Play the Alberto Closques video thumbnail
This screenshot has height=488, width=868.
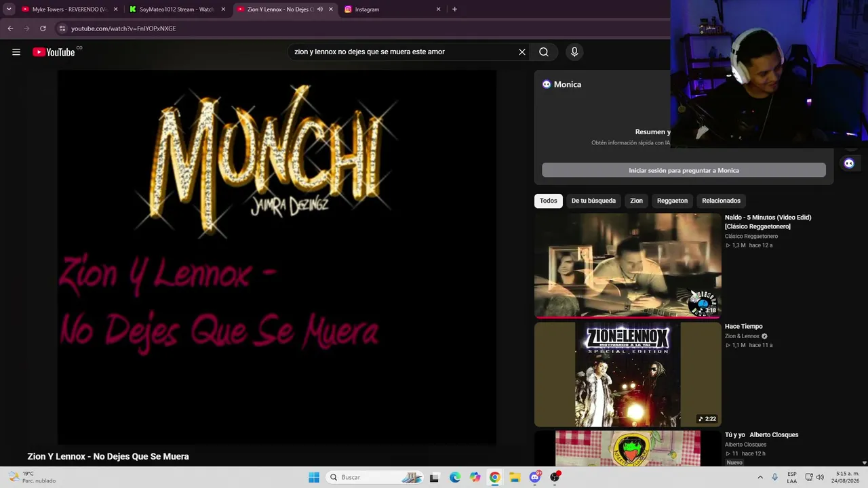pyautogui.click(x=627, y=449)
